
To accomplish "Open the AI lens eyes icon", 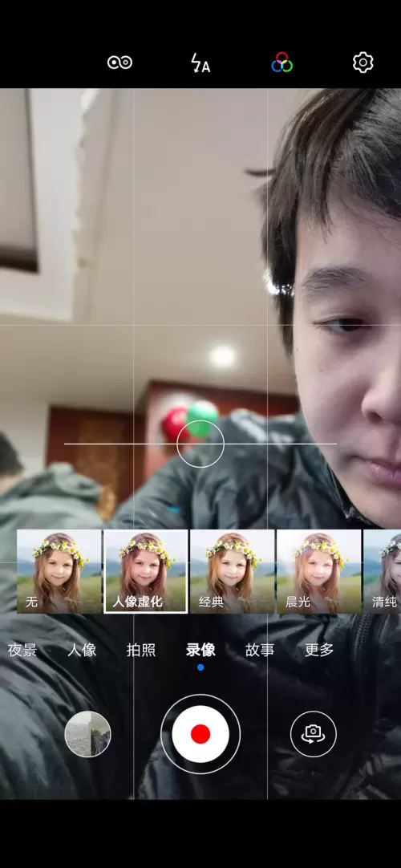I will (x=120, y=62).
